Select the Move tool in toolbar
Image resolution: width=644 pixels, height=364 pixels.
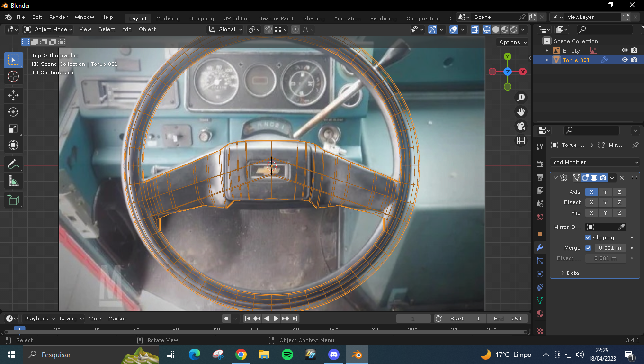tap(13, 95)
